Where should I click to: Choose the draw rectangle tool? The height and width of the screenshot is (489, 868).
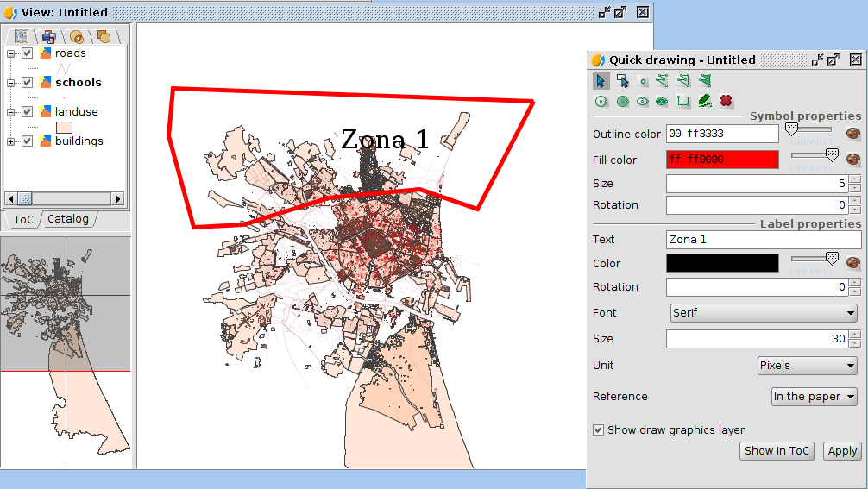[683, 101]
